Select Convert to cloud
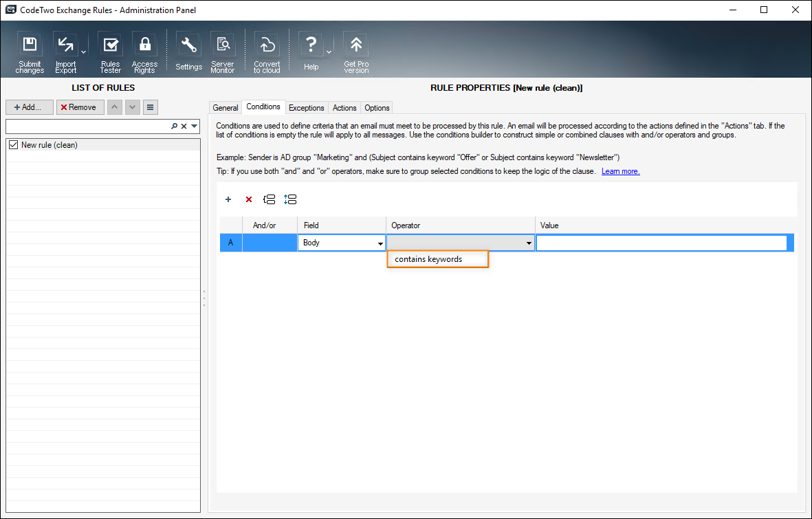 click(267, 52)
